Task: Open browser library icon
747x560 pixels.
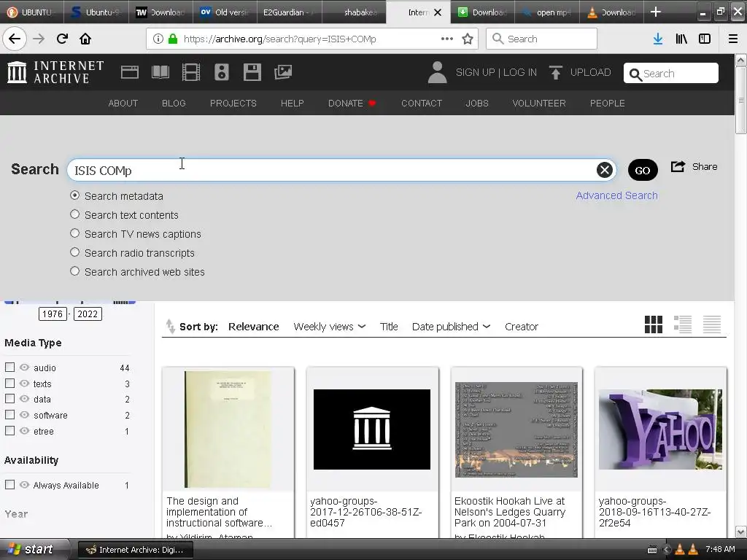Action: point(681,39)
